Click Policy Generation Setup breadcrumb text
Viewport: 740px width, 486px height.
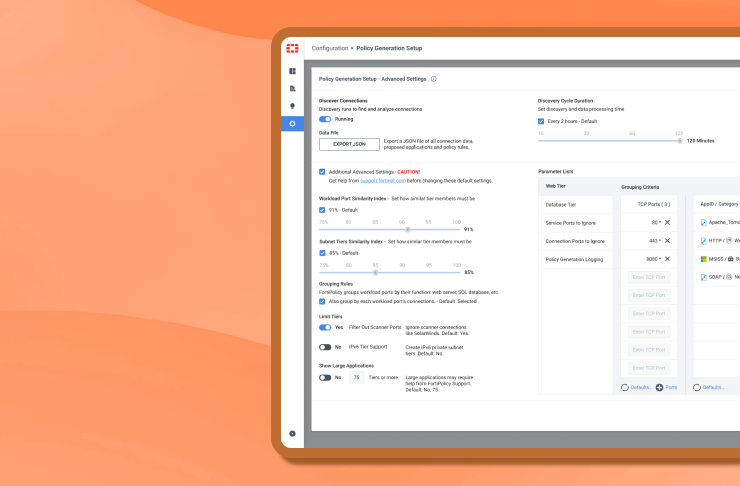point(389,48)
